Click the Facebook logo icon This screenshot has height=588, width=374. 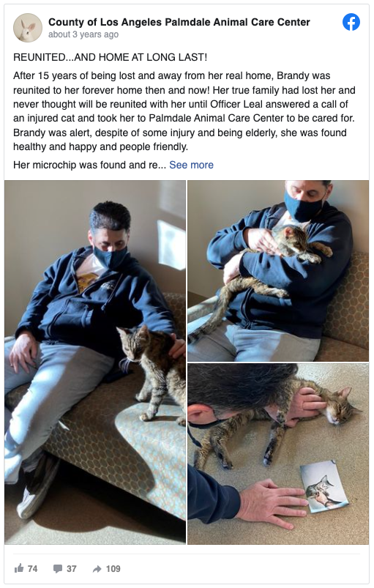point(351,22)
